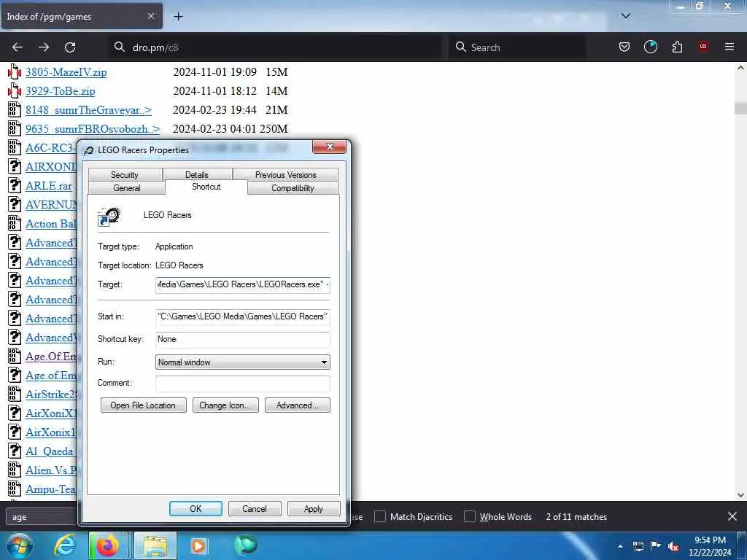The image size is (747, 560).
Task: Open the 9635_sumrFBROsvobozh link
Action: tap(93, 129)
